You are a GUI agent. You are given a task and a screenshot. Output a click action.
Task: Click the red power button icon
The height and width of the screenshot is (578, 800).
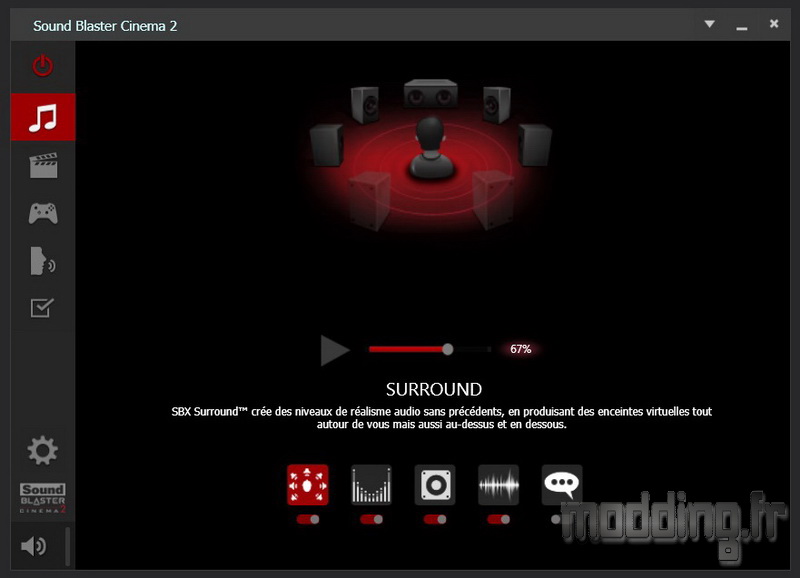point(42,66)
